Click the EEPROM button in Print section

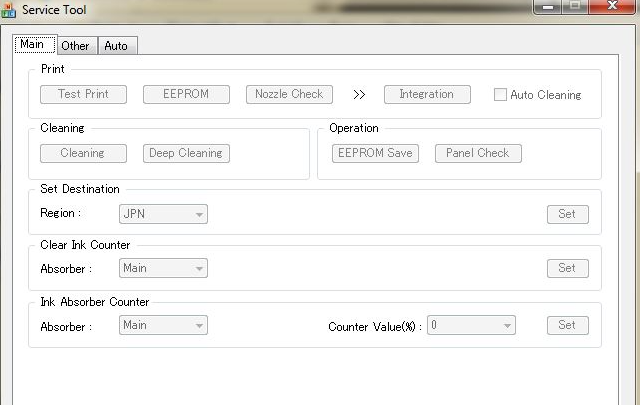185,94
